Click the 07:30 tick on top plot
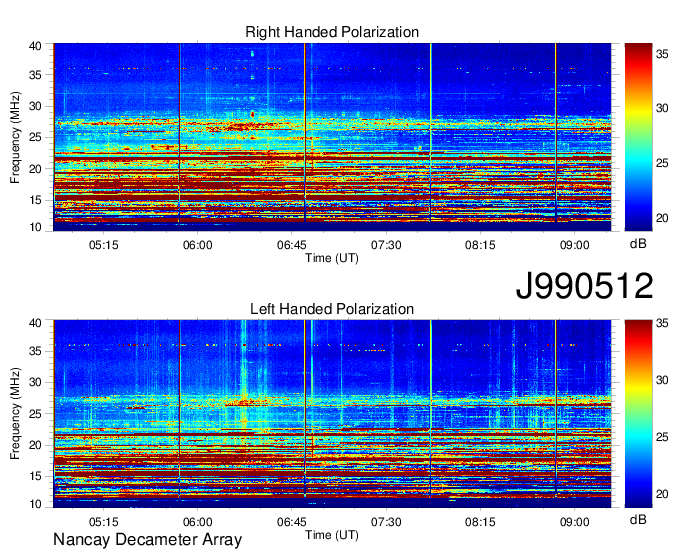 click(x=386, y=245)
